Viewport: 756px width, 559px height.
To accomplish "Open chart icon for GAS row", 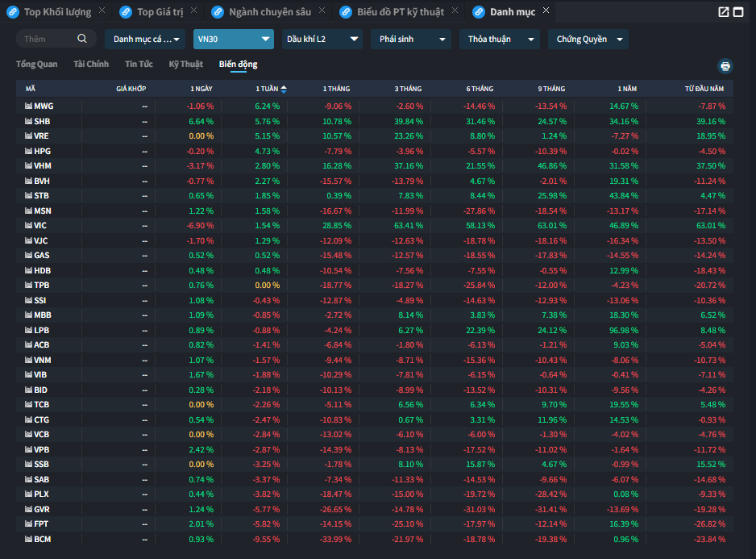I will coord(28,255).
